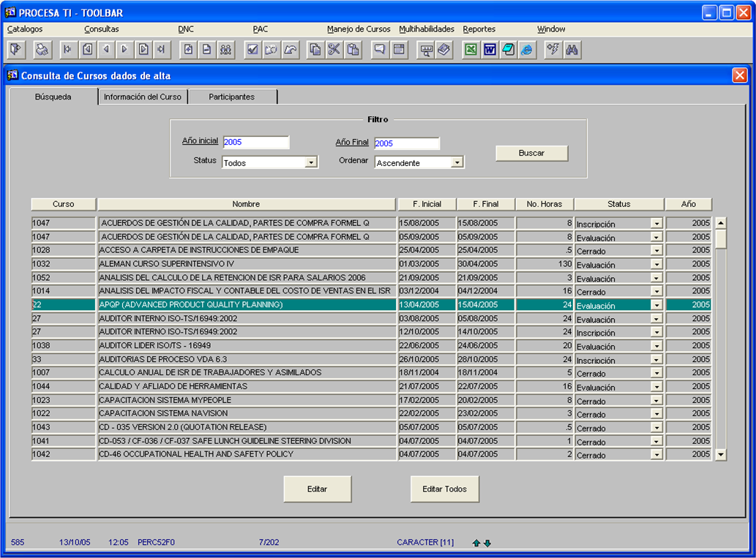756x558 pixels.
Task: Click the exit door icon in toolbar
Action: 16,50
